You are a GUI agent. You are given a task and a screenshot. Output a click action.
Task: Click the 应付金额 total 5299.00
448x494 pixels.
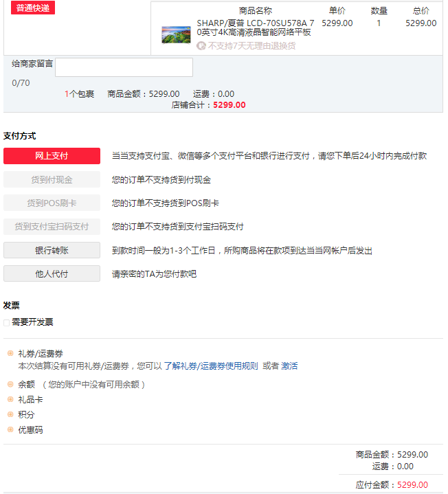tap(412, 484)
